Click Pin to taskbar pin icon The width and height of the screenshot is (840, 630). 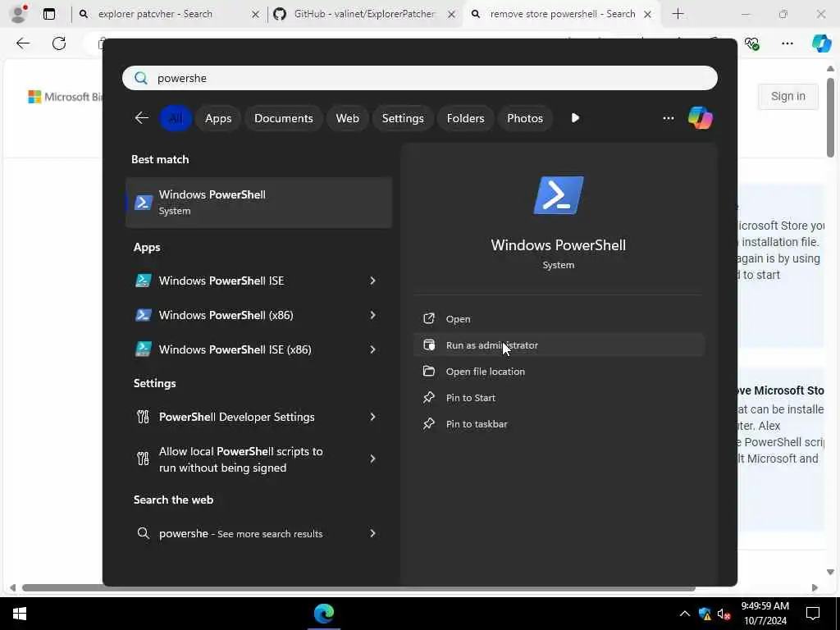(x=428, y=424)
